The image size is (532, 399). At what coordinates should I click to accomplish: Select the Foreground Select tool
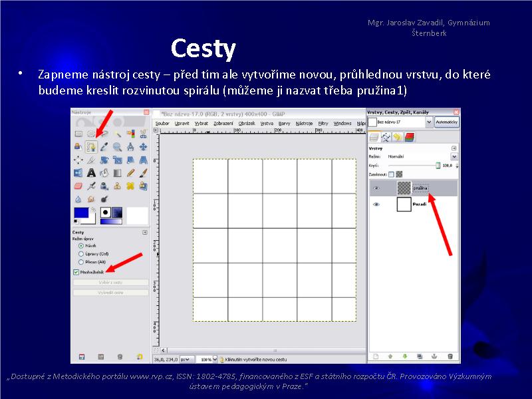78,147
